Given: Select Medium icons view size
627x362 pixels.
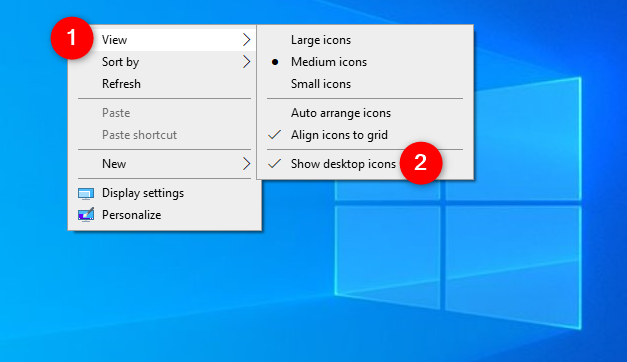Looking at the screenshot, I should click(x=365, y=62).
